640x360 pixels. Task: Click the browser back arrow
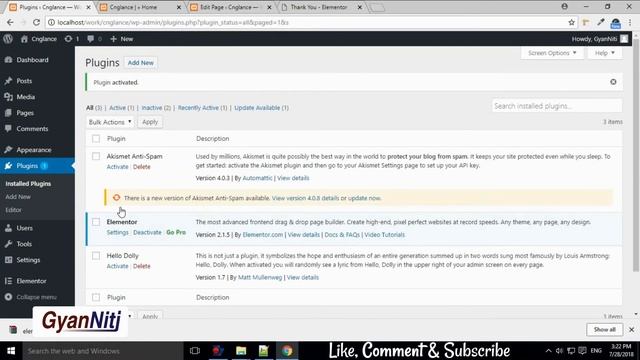coord(10,22)
